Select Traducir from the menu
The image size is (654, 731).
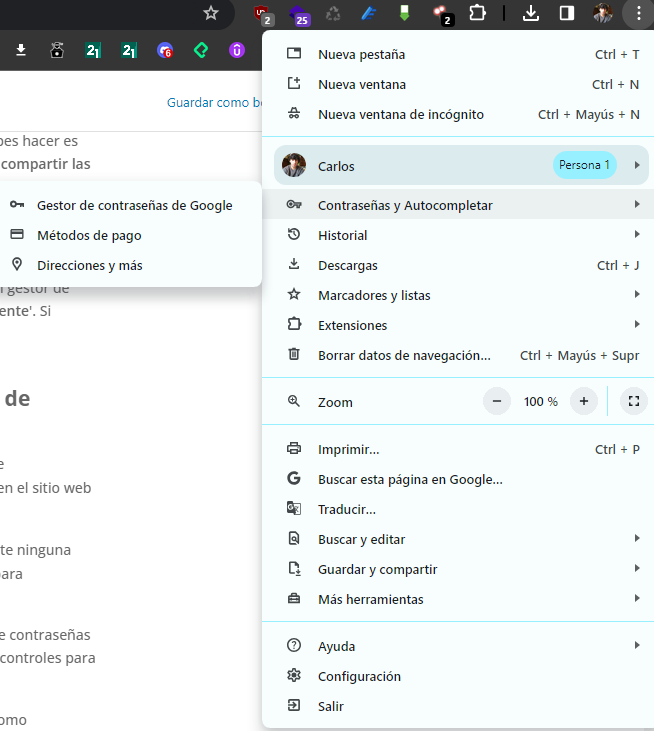pos(458,509)
